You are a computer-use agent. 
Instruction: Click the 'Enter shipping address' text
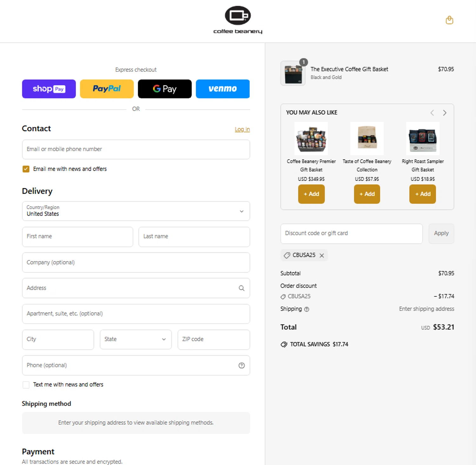click(426, 309)
